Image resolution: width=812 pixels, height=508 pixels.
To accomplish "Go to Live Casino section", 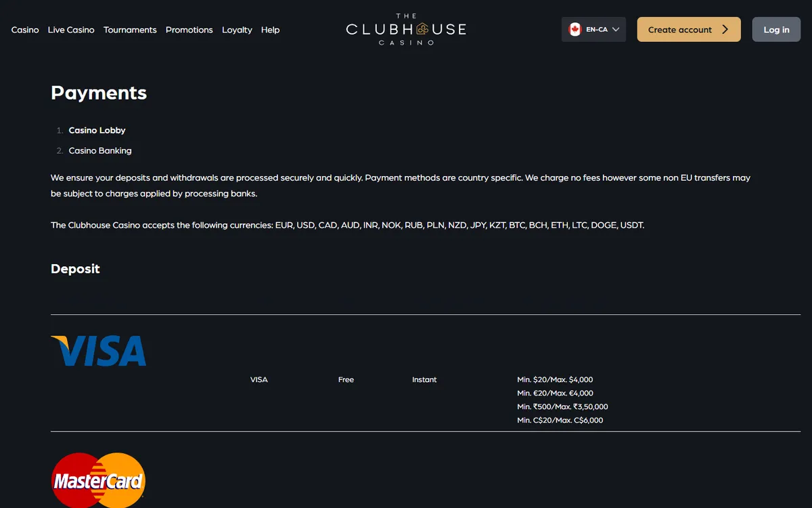I will pos(71,30).
